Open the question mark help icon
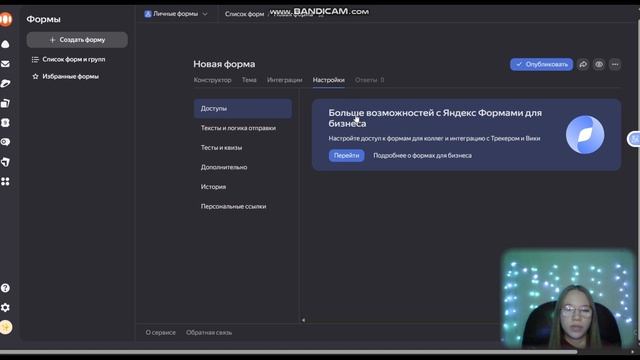The image size is (640, 360). (5, 288)
